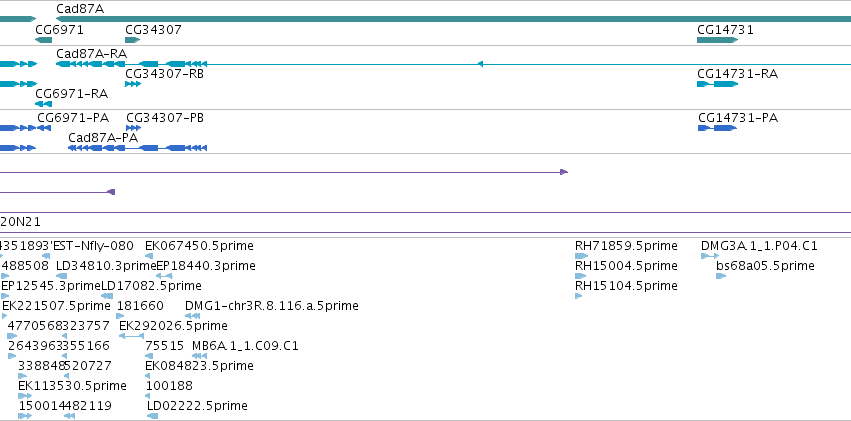Click the CG14731-PA protein glyph
The width and height of the screenshot is (851, 421).
click(717, 128)
